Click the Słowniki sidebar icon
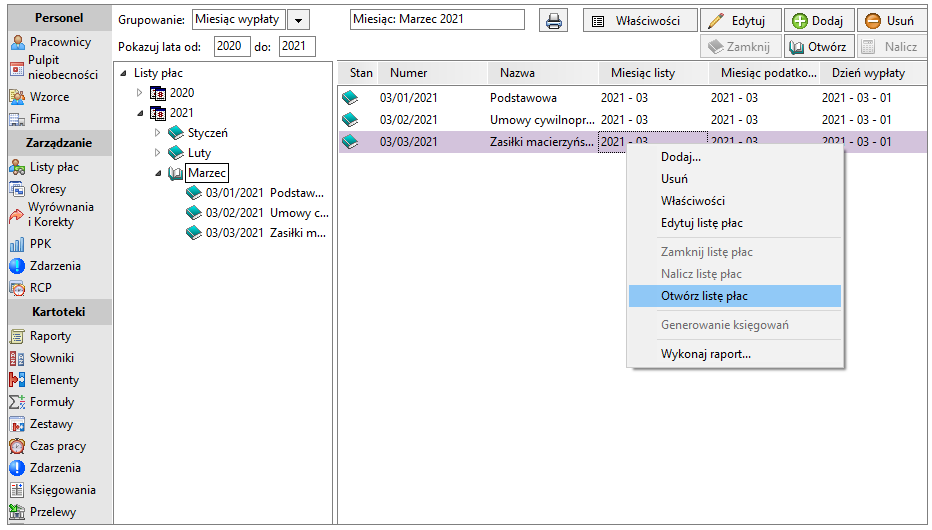The height and width of the screenshot is (530, 932). [17, 358]
